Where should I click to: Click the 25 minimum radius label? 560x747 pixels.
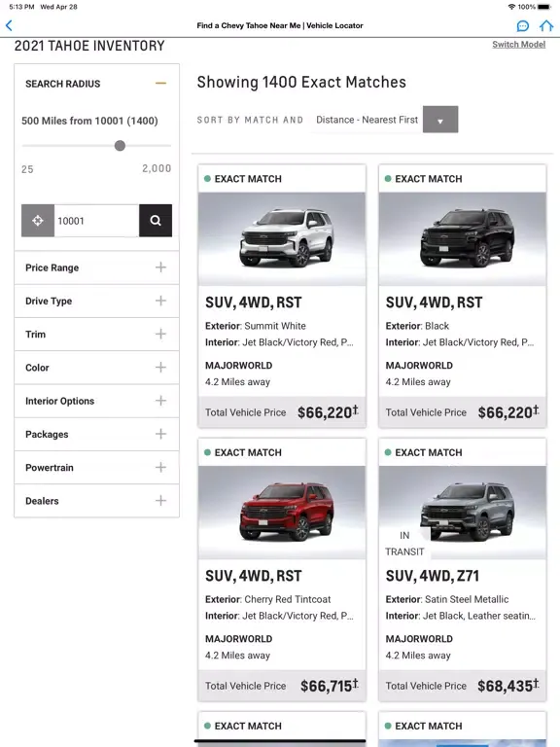(x=27, y=169)
